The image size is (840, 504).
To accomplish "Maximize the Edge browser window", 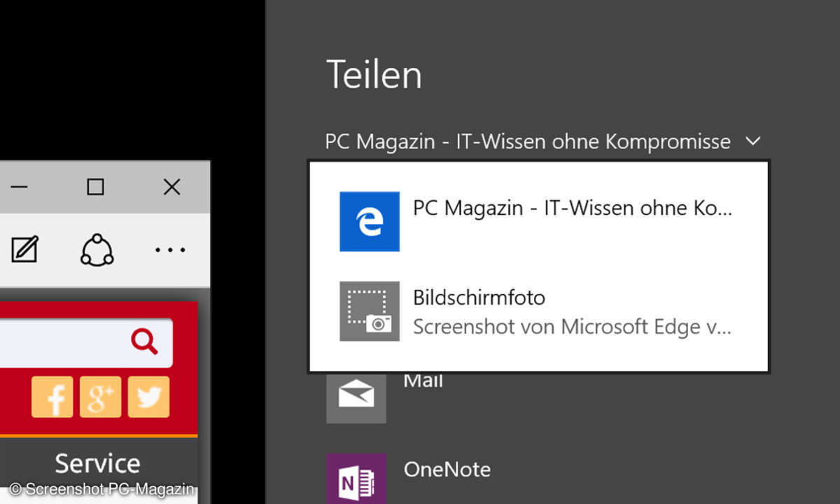I will [95, 187].
